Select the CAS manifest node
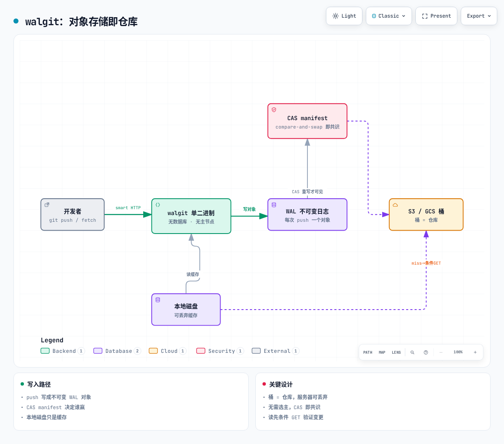This screenshot has height=444, width=504. click(307, 121)
